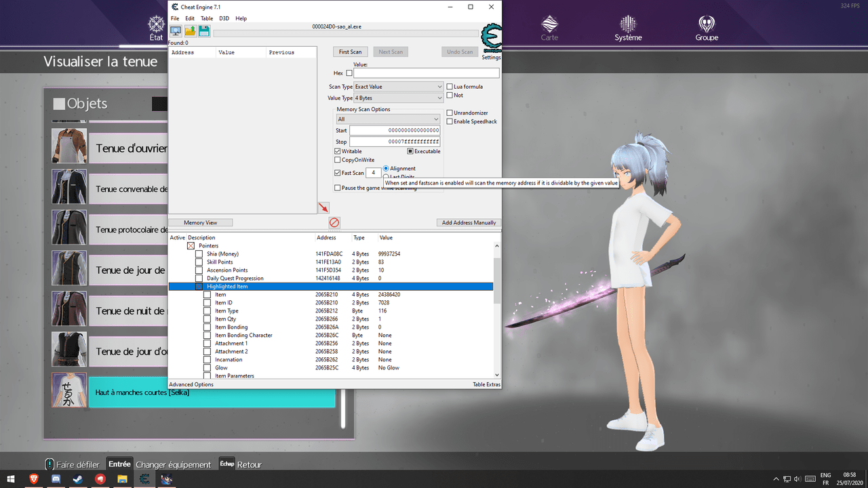Open Steam from the Windows taskbar
This screenshot has height=488, width=868.
(78, 479)
